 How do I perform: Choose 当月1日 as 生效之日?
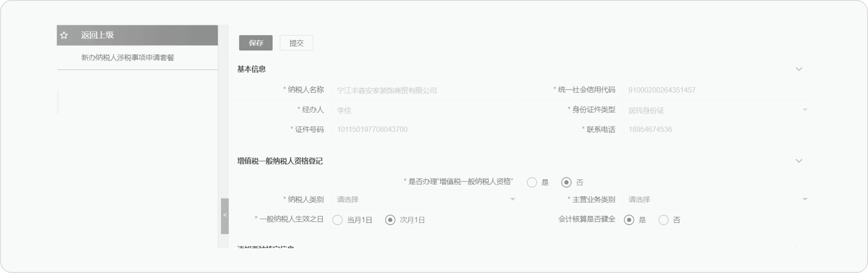pyautogui.click(x=337, y=220)
